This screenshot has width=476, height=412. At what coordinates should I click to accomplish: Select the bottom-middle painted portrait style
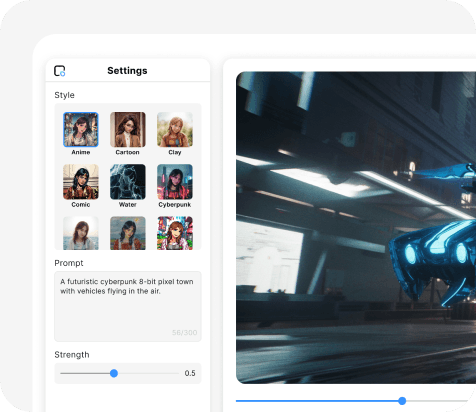tap(128, 233)
